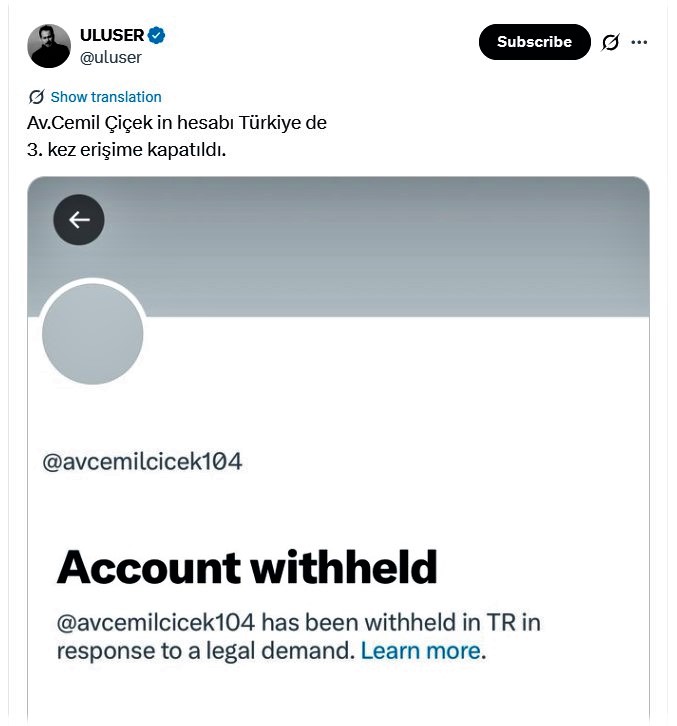Screen dimensions: 677x726
Task: Click @avcemilcicek104 in the withheld notice sentence
Action: tap(158, 622)
